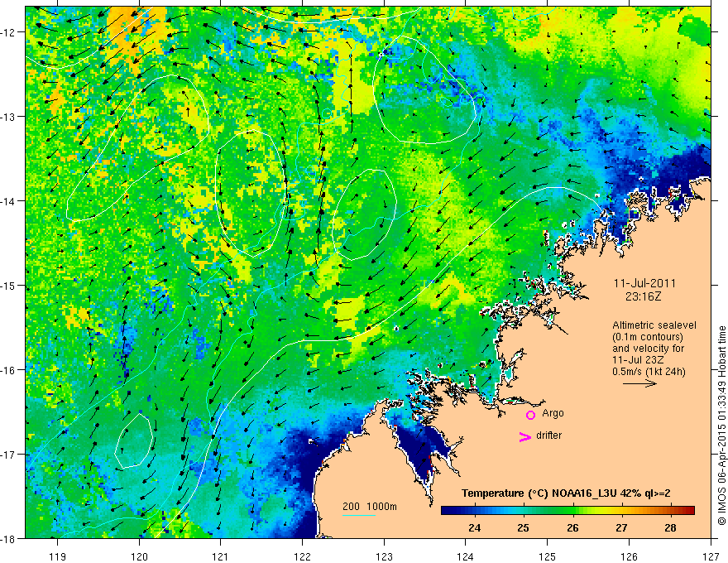Click the 'Altimetric sealevel' caption line
Viewport: 728px width, 563px height.
(x=654, y=325)
